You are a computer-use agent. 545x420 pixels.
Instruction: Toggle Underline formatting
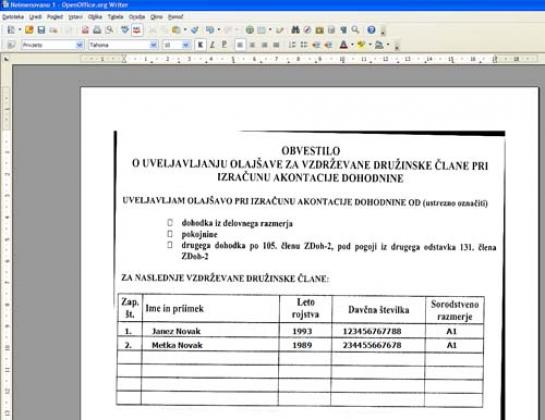[x=224, y=45]
